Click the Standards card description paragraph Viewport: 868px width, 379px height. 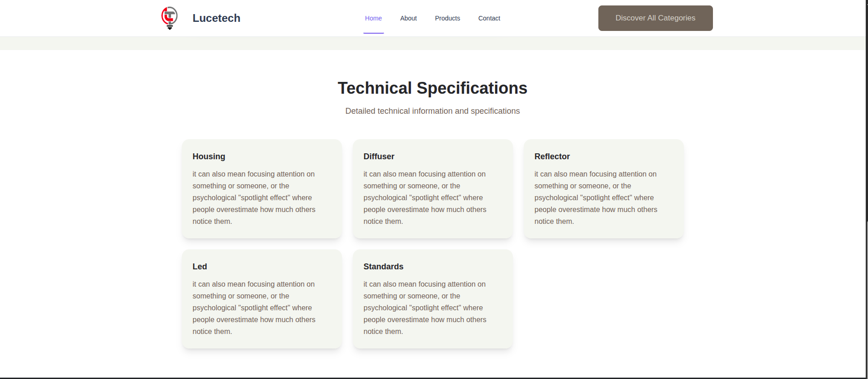425,308
